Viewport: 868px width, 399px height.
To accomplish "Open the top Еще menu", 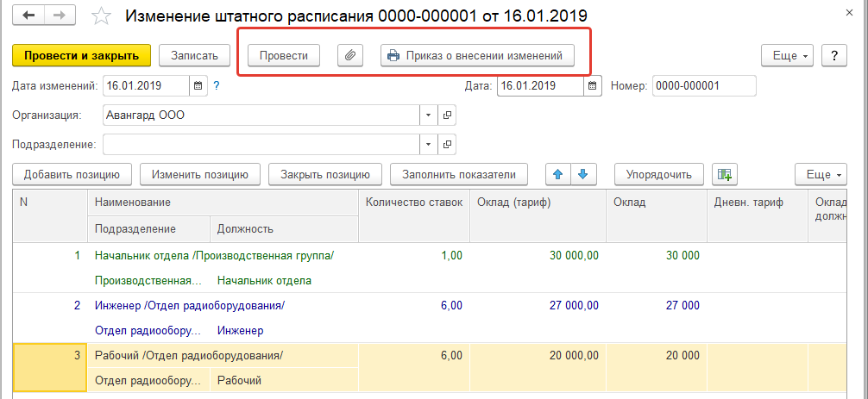I will click(788, 55).
